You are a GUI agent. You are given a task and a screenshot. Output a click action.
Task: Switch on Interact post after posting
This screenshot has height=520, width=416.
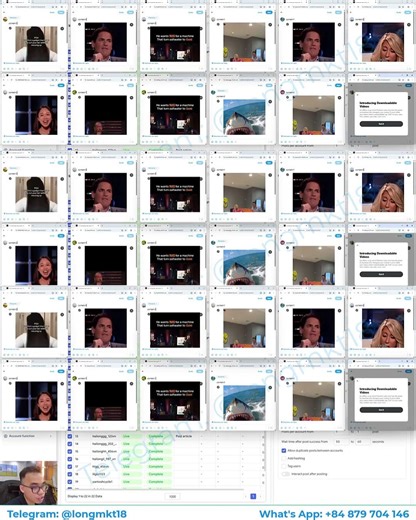point(285,474)
